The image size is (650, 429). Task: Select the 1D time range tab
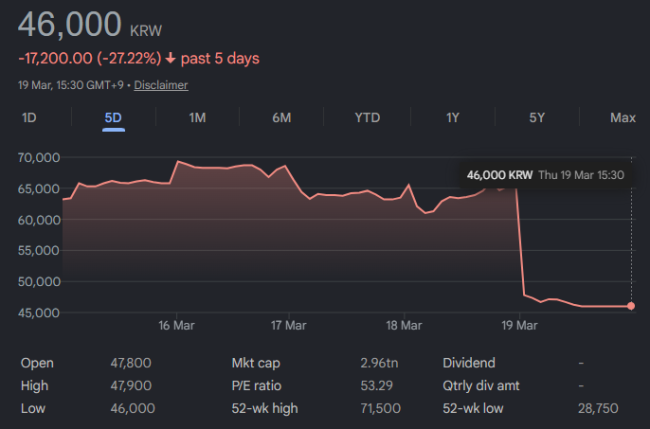(29, 118)
